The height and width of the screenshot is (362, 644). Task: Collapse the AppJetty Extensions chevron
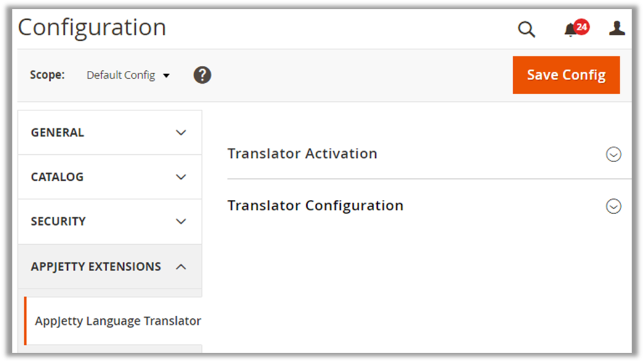click(181, 266)
